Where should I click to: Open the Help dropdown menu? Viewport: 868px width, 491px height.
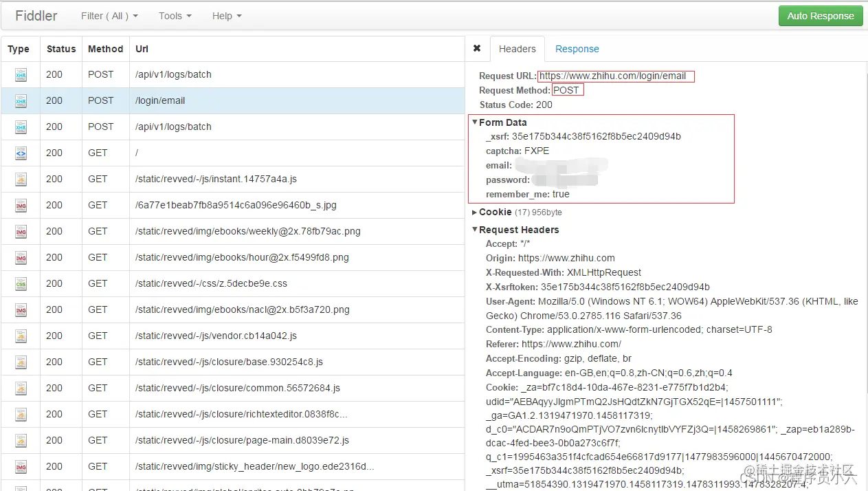227,16
